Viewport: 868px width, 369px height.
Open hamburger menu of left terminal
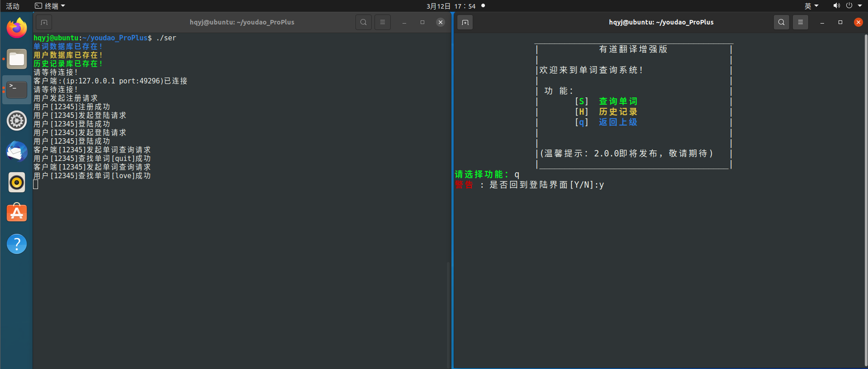[x=383, y=22]
